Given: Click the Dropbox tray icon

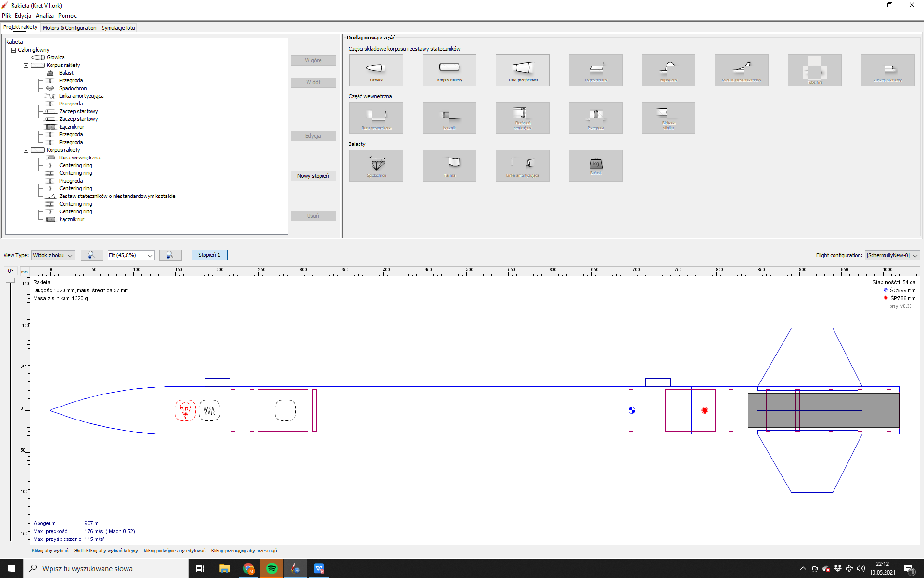Looking at the screenshot, I should (x=838, y=568).
